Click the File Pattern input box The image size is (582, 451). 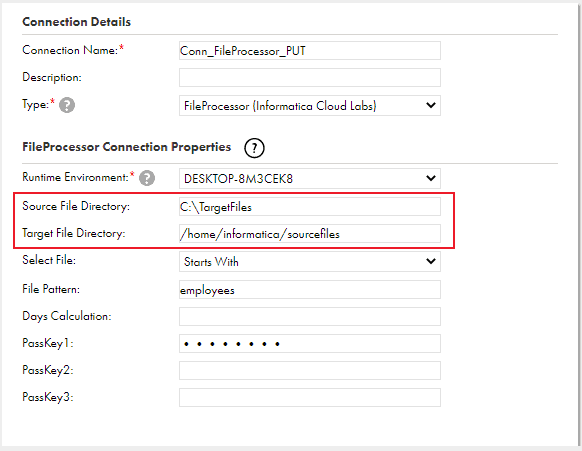tap(310, 290)
